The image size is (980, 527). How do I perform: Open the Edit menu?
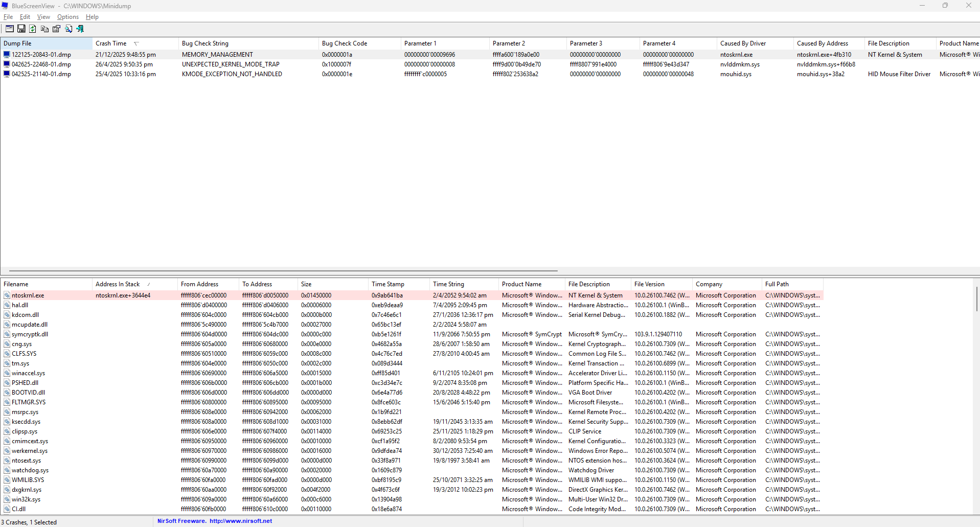pyautogui.click(x=25, y=17)
